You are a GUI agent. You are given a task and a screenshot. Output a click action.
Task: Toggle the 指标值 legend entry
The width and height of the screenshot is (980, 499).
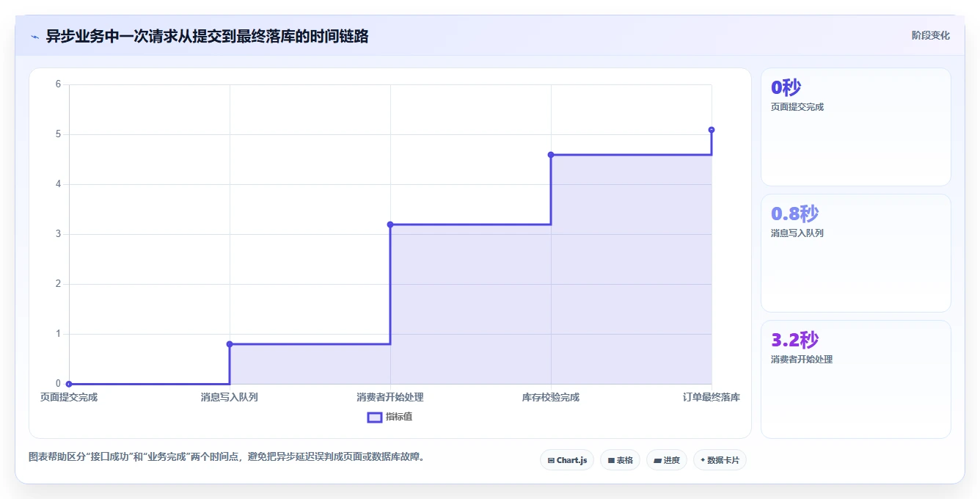[x=390, y=417]
